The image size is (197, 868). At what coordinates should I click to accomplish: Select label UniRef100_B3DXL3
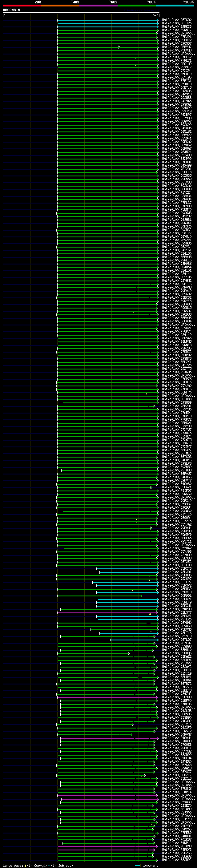coord(177,779)
